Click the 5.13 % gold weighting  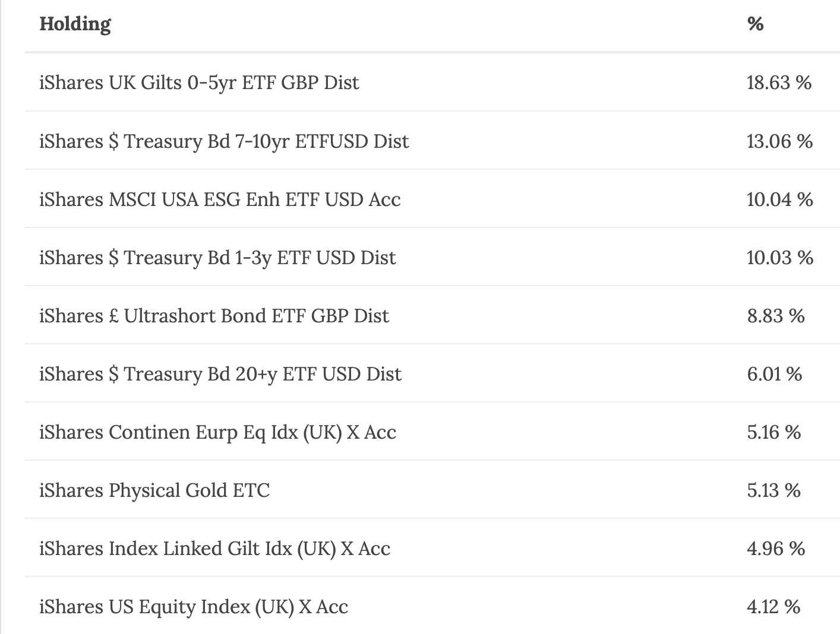pyautogui.click(x=774, y=490)
